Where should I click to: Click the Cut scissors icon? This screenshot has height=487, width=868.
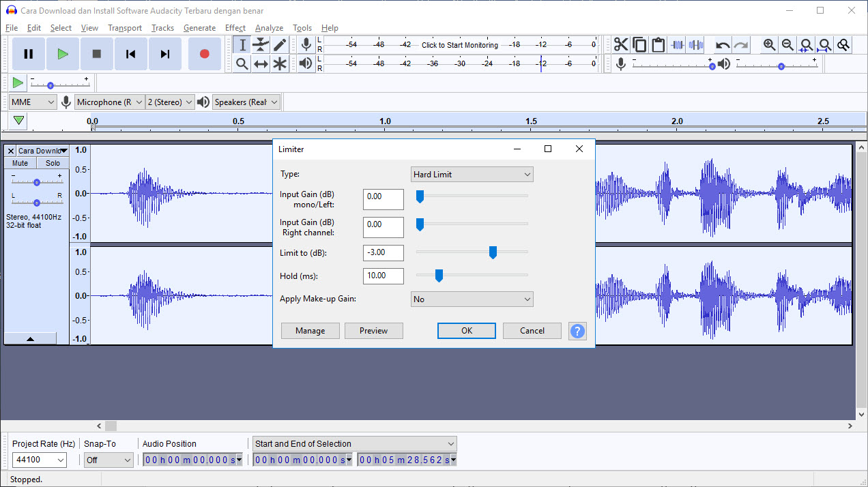(x=620, y=45)
